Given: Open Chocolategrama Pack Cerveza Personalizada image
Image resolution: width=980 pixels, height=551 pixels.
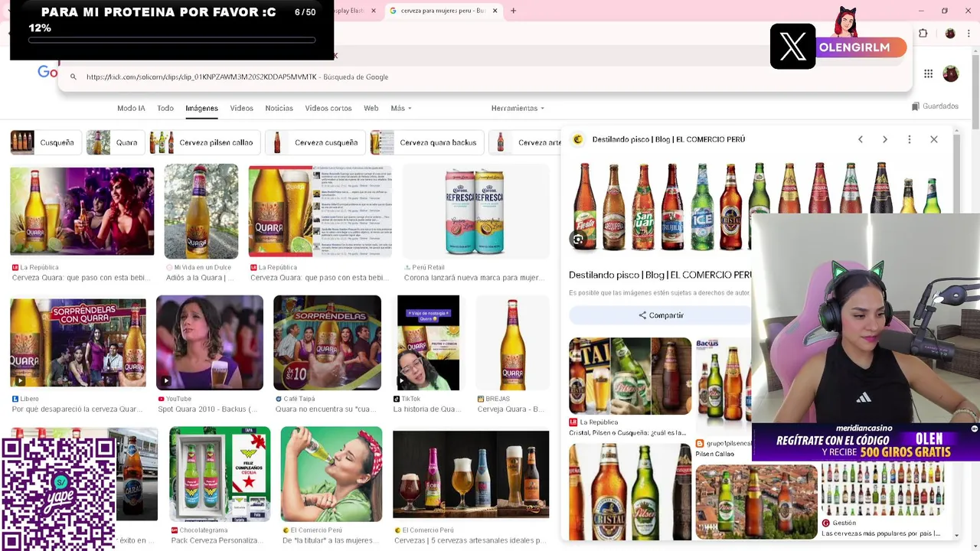Looking at the screenshot, I should (220, 474).
